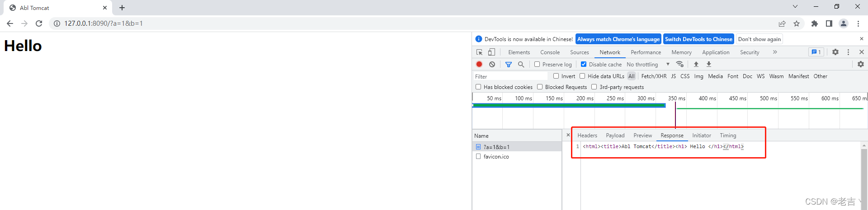
Task: Close the request details pane
Action: [x=568, y=135]
